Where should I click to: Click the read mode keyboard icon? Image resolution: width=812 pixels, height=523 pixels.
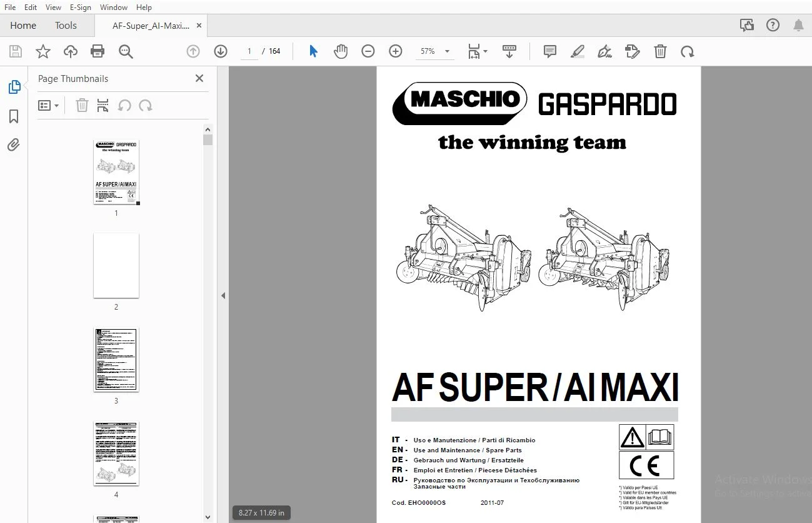click(509, 51)
